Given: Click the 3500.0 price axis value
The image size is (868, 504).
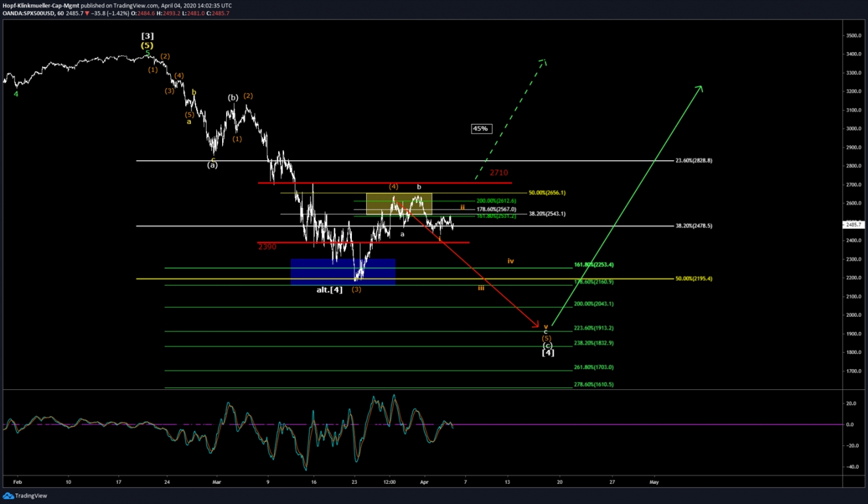Looking at the screenshot, I should [854, 35].
